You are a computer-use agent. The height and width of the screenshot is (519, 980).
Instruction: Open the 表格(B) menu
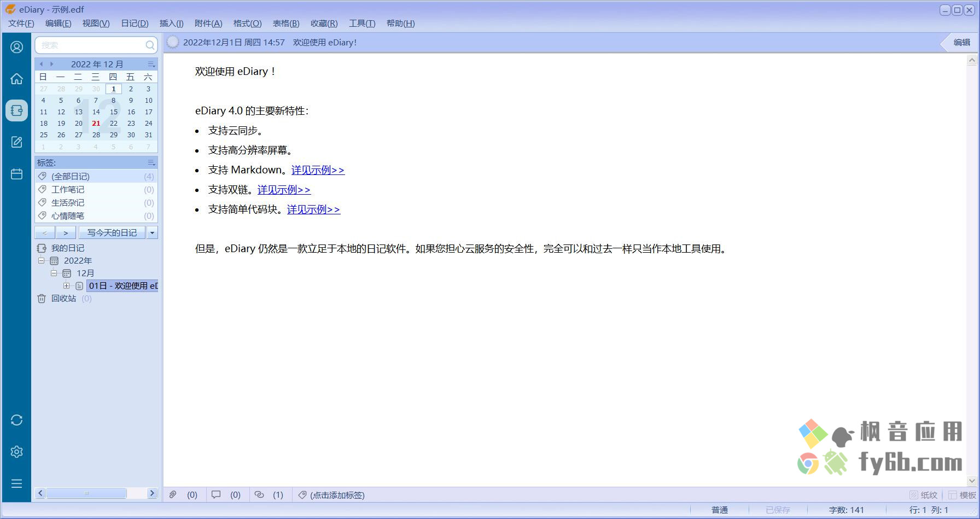[286, 23]
